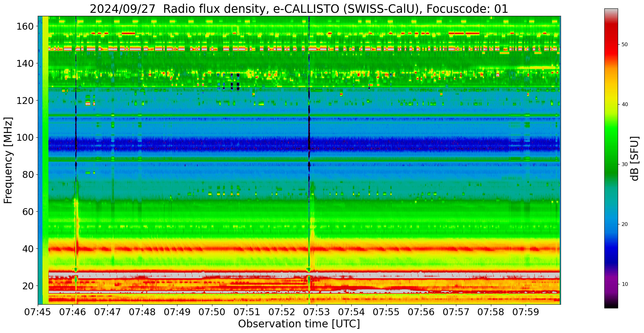The image size is (644, 333).
Task: Click the 07:51 time tick label
Action: point(247,312)
